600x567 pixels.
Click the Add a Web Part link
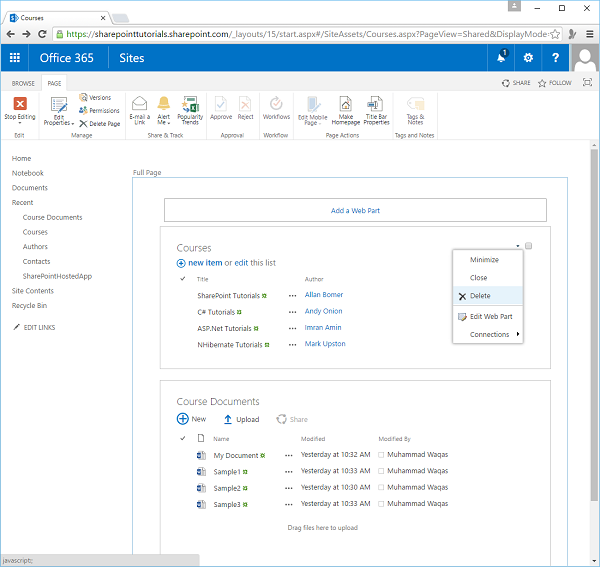[354, 210]
